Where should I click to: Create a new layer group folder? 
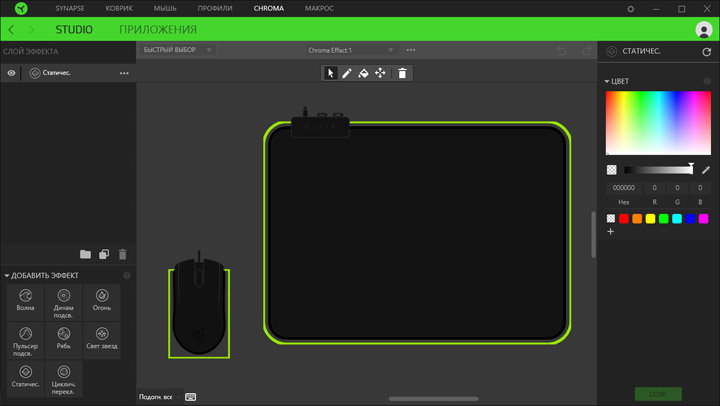[x=85, y=254]
